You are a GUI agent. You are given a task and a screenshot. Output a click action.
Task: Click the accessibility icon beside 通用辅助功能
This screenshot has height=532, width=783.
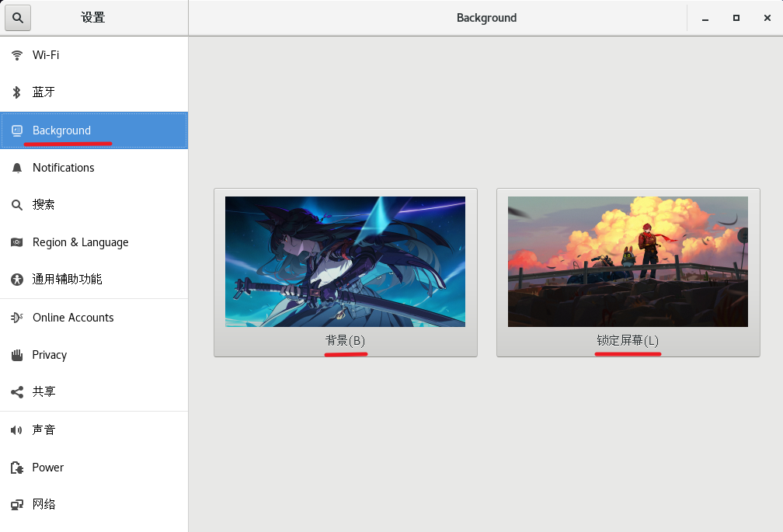click(x=17, y=280)
